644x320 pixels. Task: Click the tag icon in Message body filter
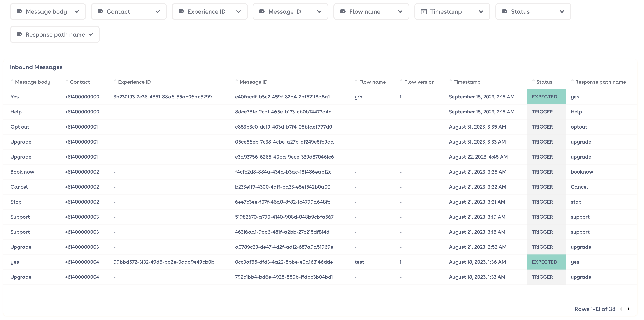coord(19,11)
